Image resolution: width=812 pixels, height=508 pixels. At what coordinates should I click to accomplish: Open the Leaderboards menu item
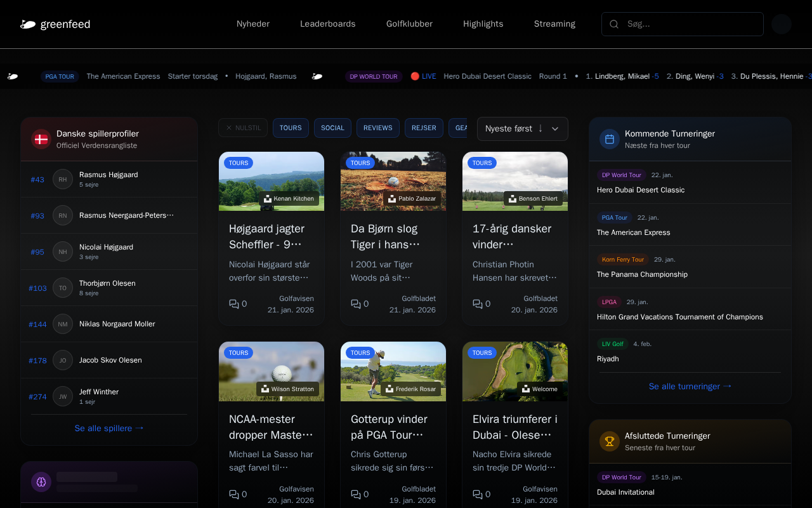[328, 24]
